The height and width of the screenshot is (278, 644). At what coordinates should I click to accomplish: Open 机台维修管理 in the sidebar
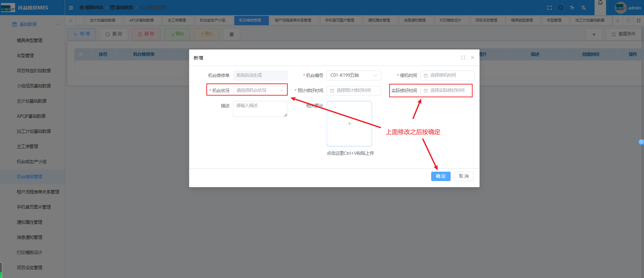click(33, 177)
